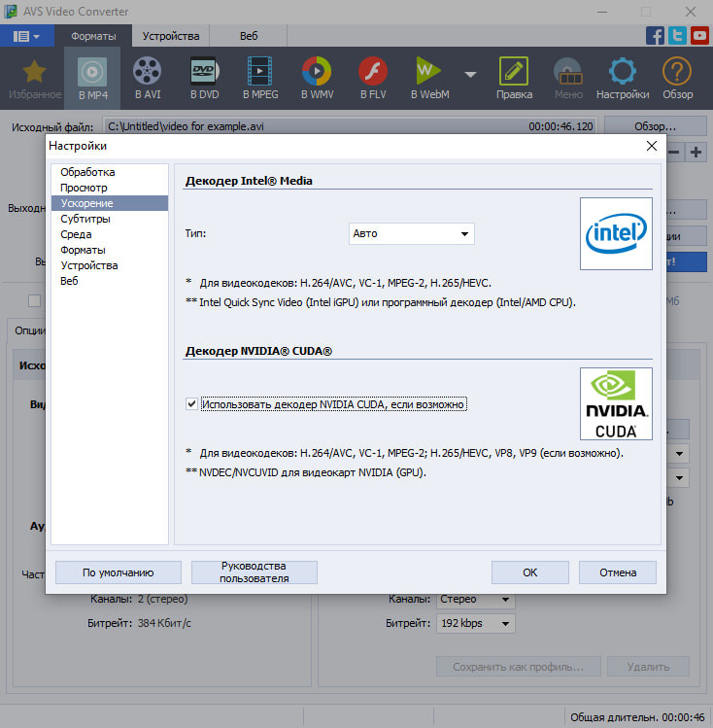
Task: Switch to the Устройства tab
Action: (171, 36)
